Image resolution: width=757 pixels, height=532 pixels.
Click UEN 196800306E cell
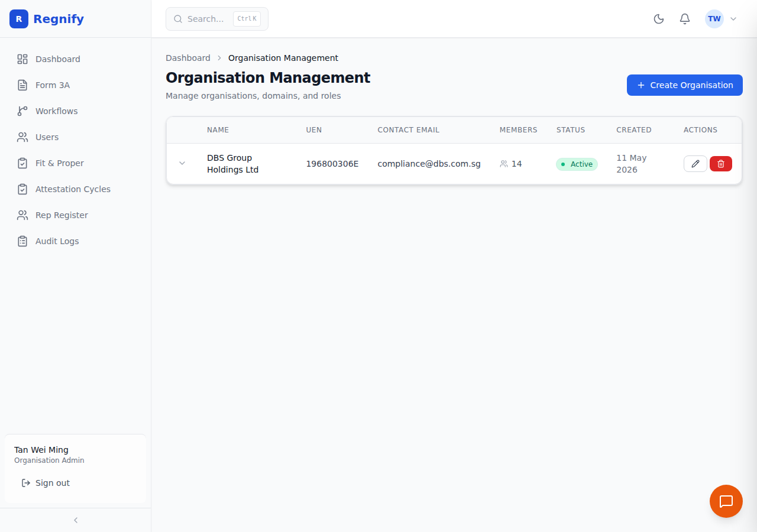[332, 164]
